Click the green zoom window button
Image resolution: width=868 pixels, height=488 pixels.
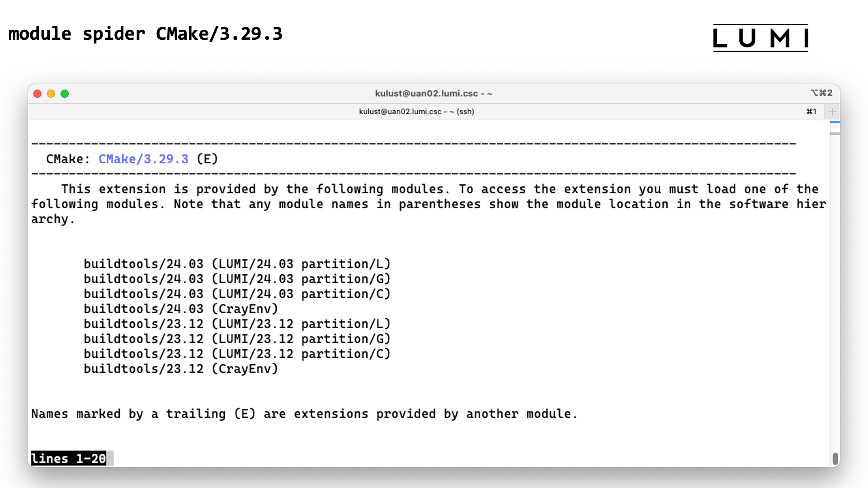(x=65, y=94)
